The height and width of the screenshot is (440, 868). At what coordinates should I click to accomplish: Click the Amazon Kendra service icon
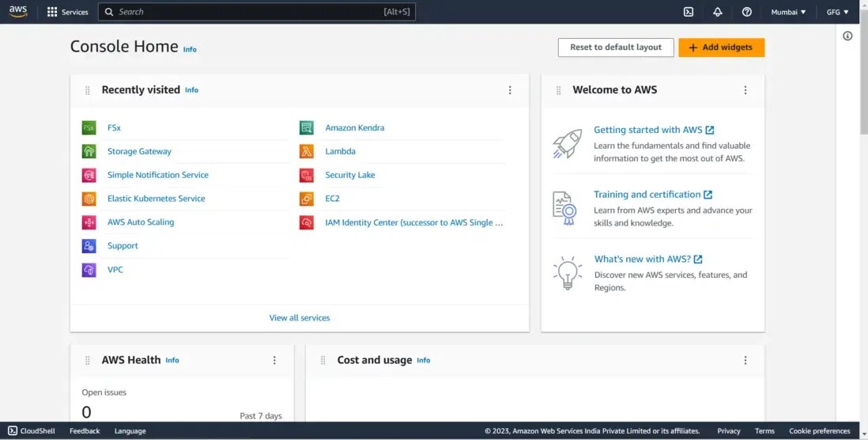click(307, 127)
